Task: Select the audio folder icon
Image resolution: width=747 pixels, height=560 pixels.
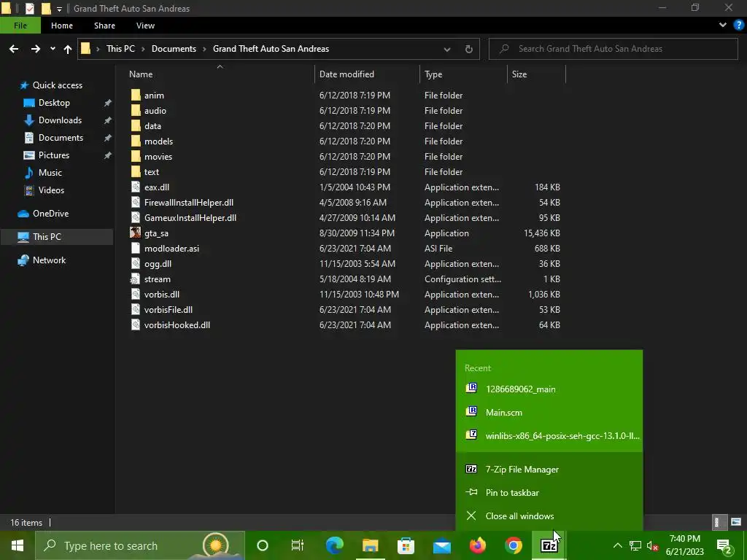Action: [x=136, y=111]
